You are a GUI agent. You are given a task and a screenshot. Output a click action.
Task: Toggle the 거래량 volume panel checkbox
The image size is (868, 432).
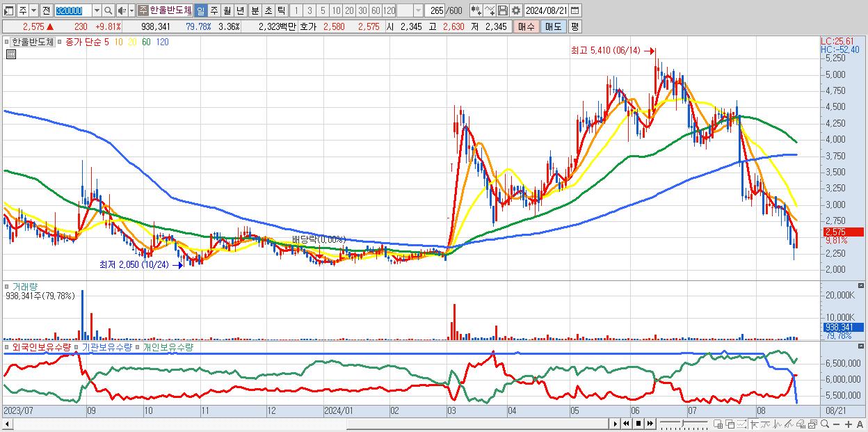[x=8, y=286]
